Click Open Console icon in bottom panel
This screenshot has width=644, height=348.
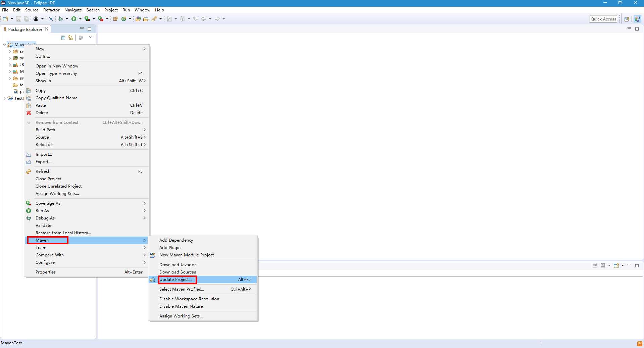[616, 265]
